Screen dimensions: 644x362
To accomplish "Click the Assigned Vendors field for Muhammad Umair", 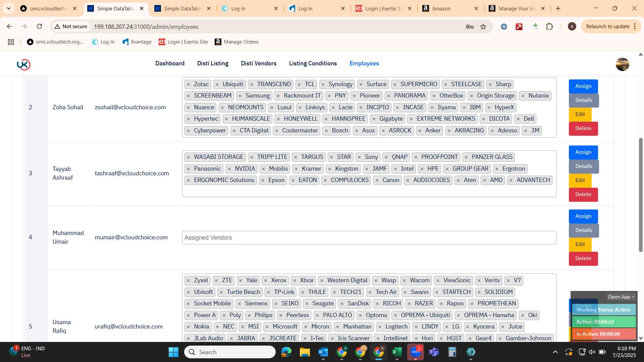I will pos(369,238).
